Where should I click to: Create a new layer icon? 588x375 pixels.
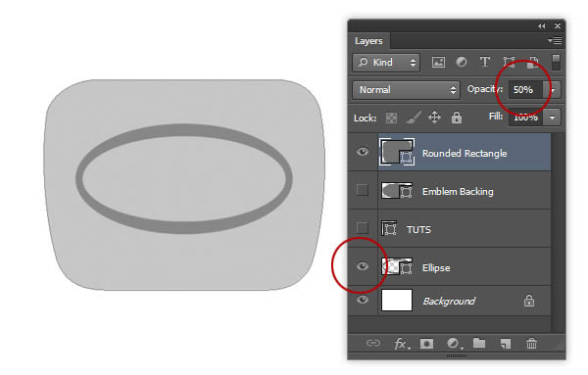click(505, 344)
